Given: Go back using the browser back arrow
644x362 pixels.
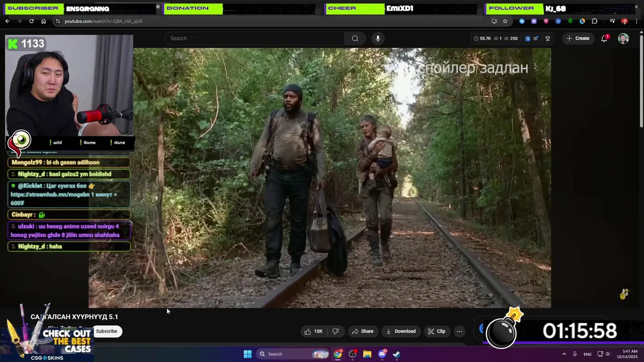Looking at the screenshot, I should tap(7, 21).
